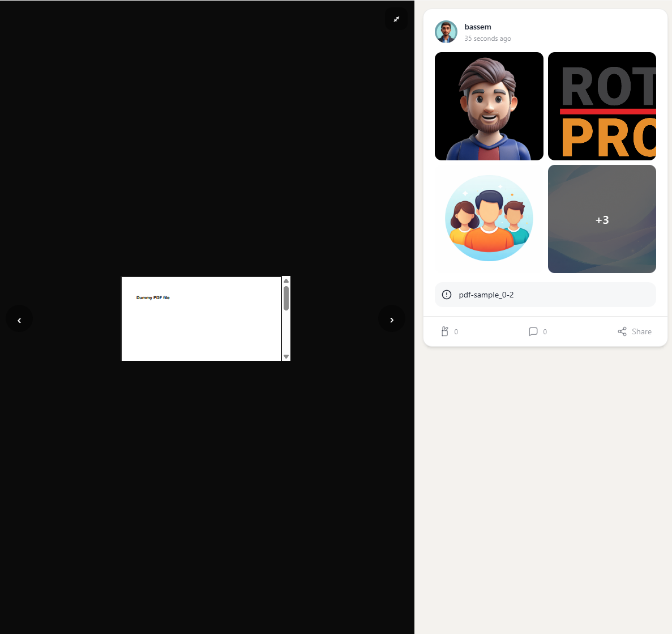This screenshot has width=672, height=634.
Task: Open bassem's profile avatar
Action: tap(446, 32)
